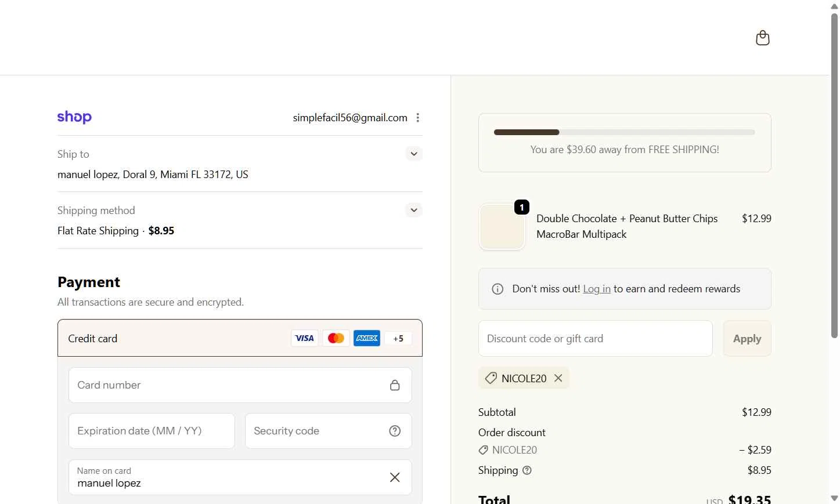Click the American Express icon
Screen dimensions: 840x504
click(x=367, y=338)
